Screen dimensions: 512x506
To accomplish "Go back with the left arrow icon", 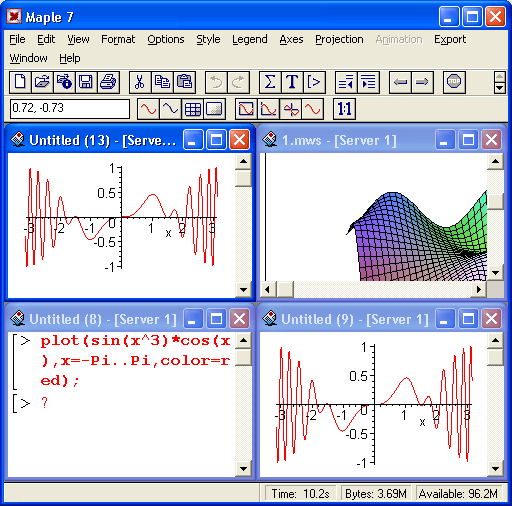I will coord(400,82).
